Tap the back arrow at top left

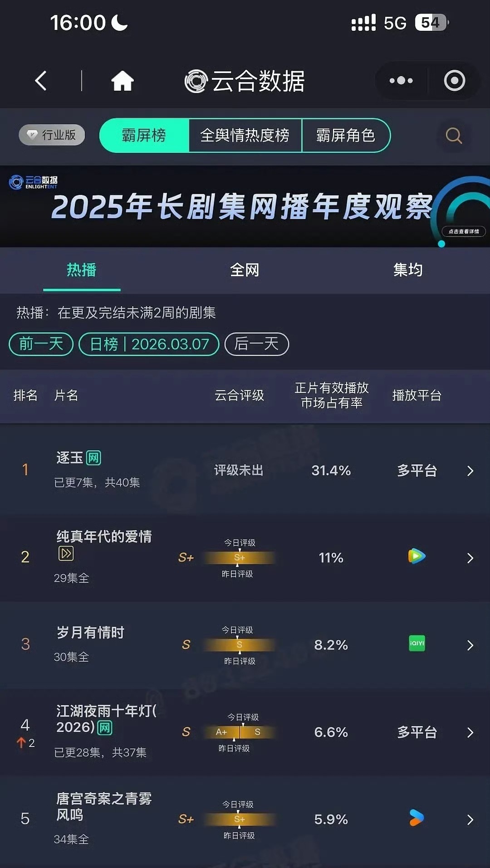(41, 81)
